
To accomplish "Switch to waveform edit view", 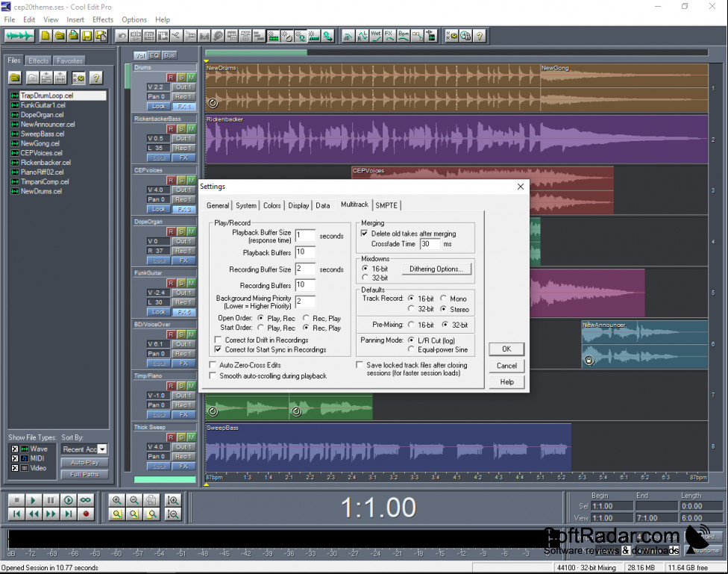I will (x=19, y=36).
